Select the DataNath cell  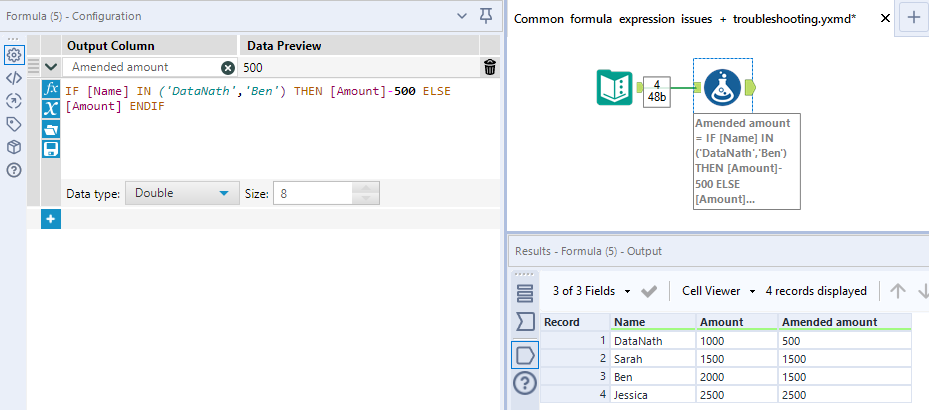coord(653,341)
